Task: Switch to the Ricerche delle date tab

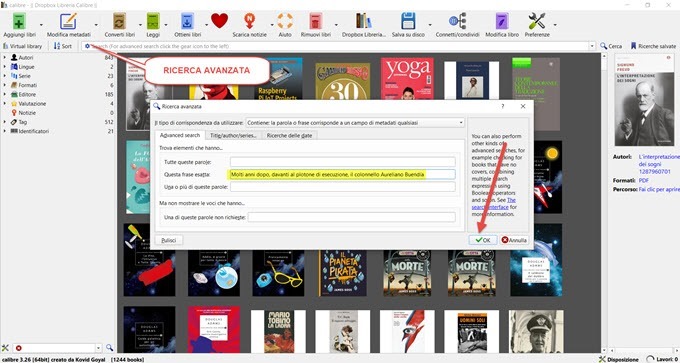Action: tap(289, 135)
